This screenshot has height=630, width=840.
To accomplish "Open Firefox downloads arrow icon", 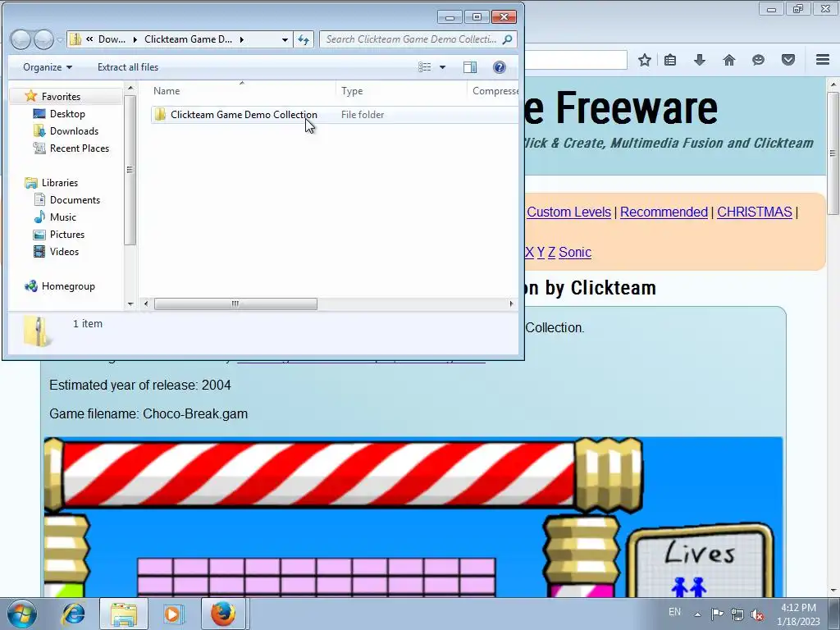I will [699, 60].
